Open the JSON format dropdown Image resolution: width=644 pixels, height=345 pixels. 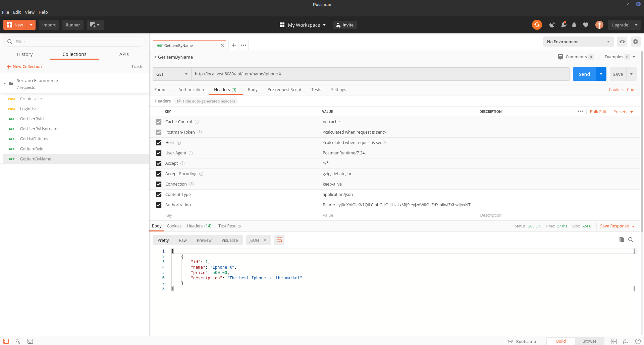[258, 240]
